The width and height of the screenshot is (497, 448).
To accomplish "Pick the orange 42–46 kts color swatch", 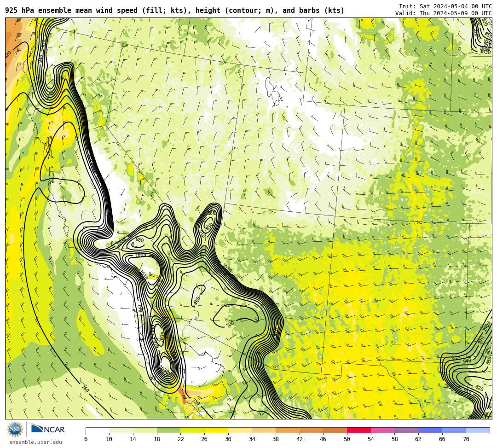I will [x=311, y=430].
